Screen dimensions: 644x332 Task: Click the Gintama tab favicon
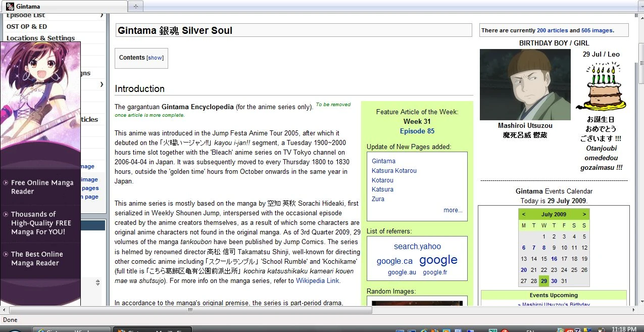tap(10, 7)
